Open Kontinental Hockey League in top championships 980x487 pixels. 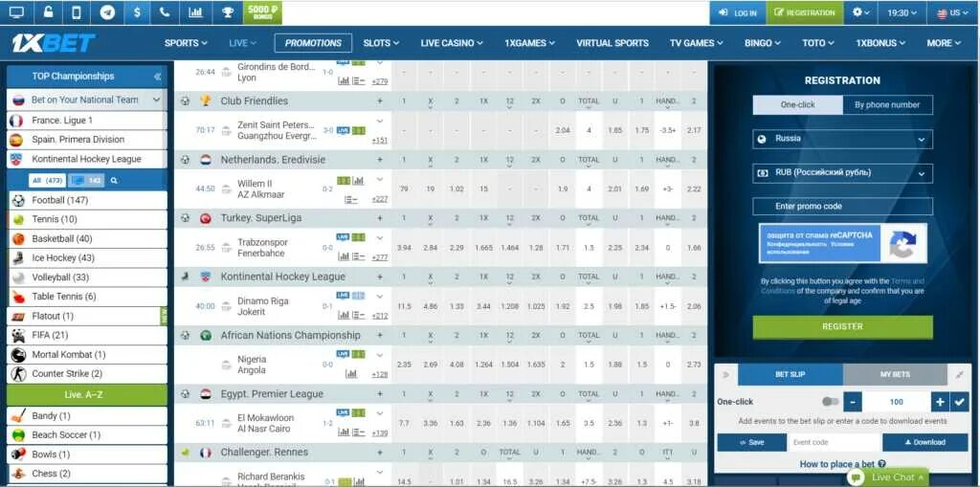87,159
